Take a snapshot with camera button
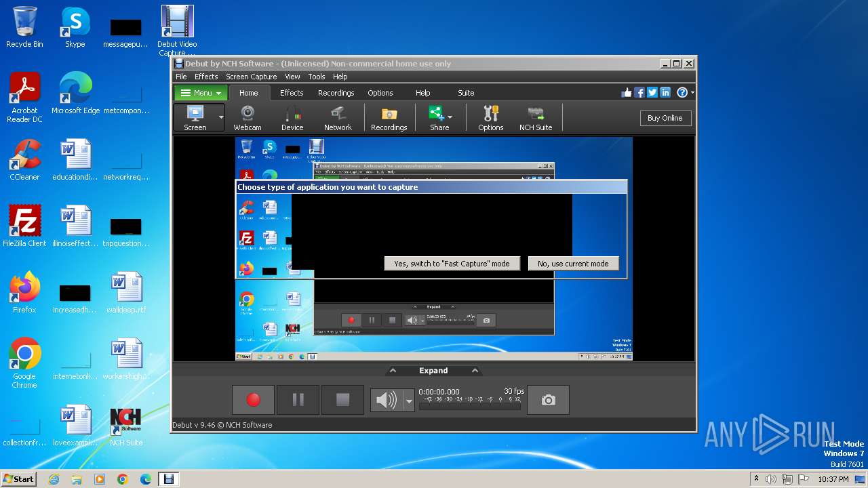868x488 pixels. (x=548, y=400)
